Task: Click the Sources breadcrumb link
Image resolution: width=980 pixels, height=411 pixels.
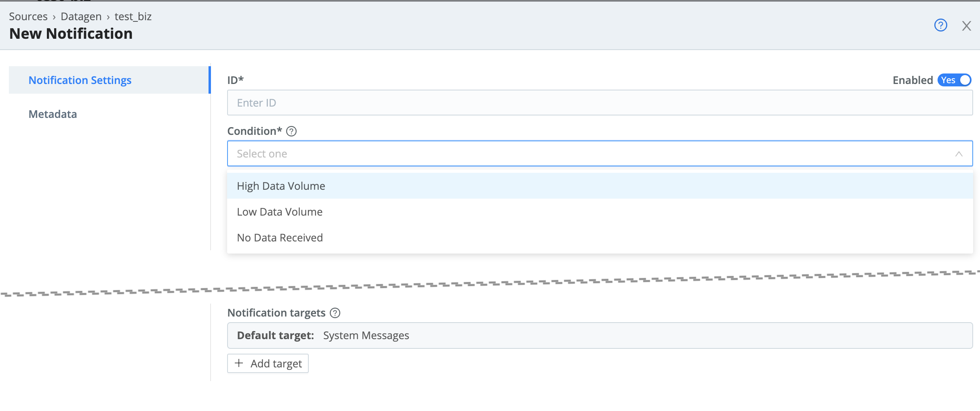Action: (x=29, y=16)
